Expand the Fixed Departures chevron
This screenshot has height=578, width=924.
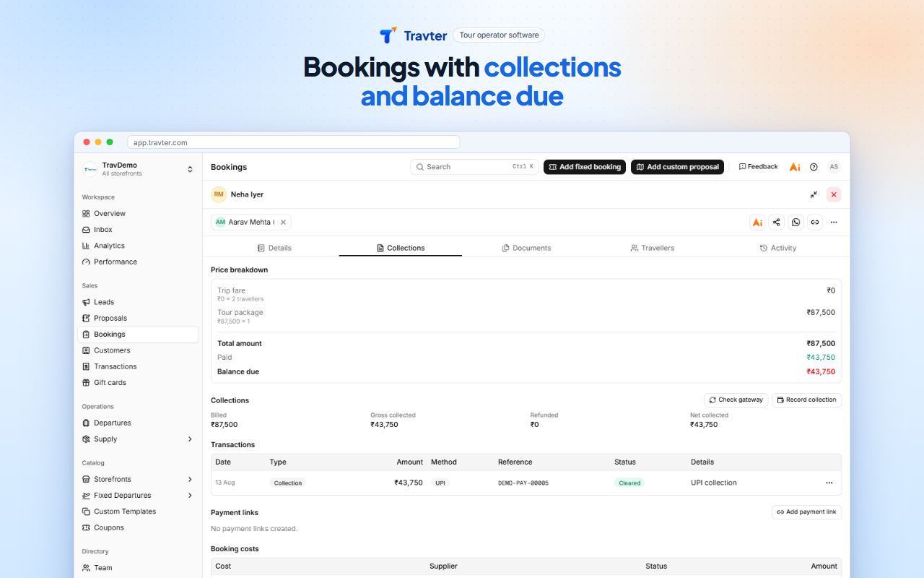tap(191, 496)
